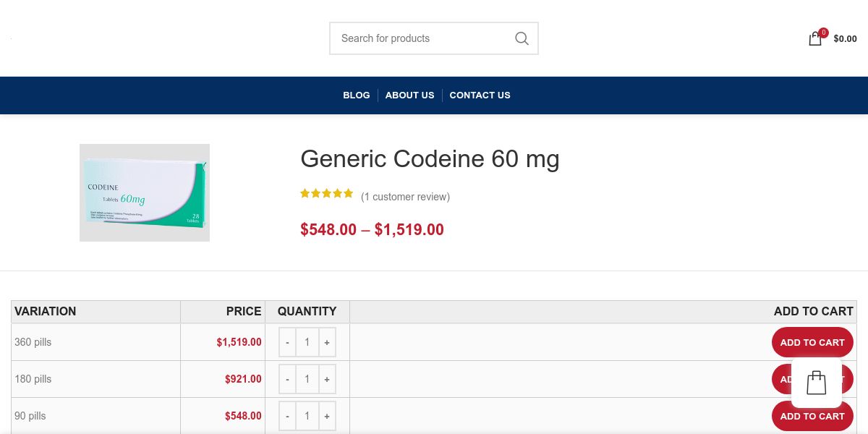868x434 pixels.
Task: Reduce quantity for 90 pills
Action: [x=287, y=416]
